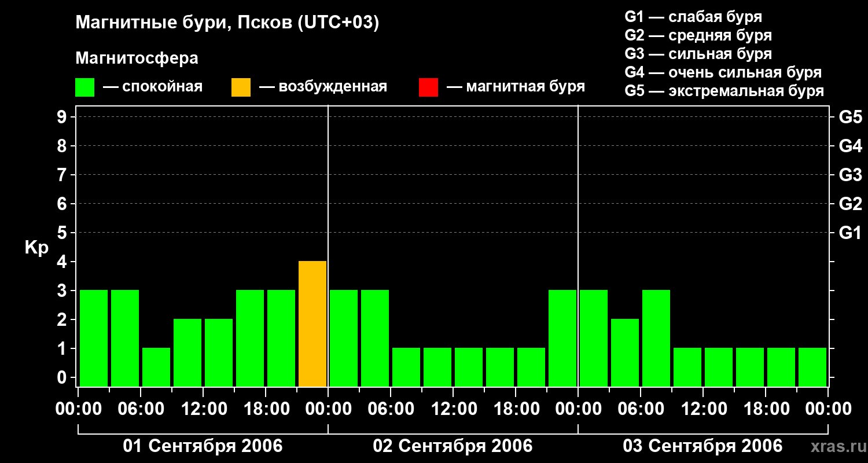Screen dimensions: 868x463
Task: Click the G3 label on right axis
Action: (850, 175)
